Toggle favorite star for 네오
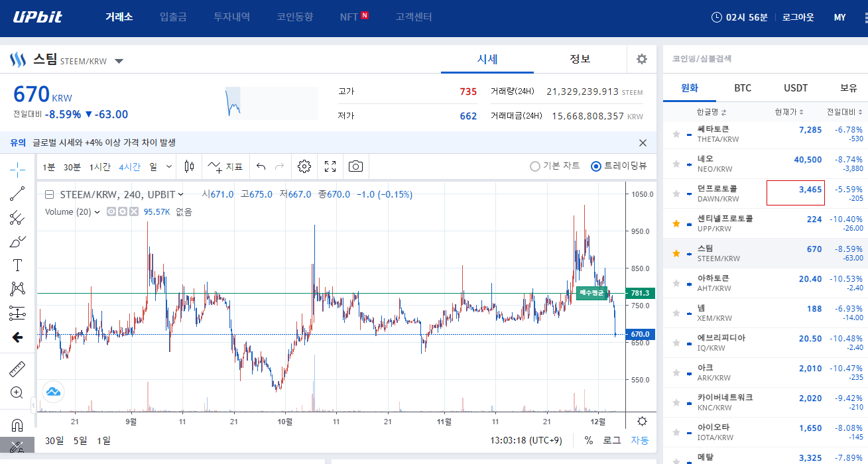The image size is (868, 464). coord(676,164)
